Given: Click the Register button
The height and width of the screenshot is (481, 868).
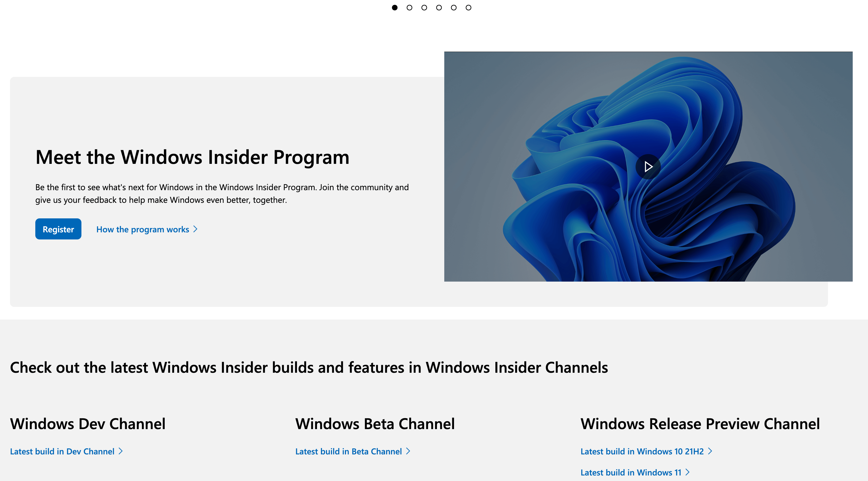Looking at the screenshot, I should [58, 229].
